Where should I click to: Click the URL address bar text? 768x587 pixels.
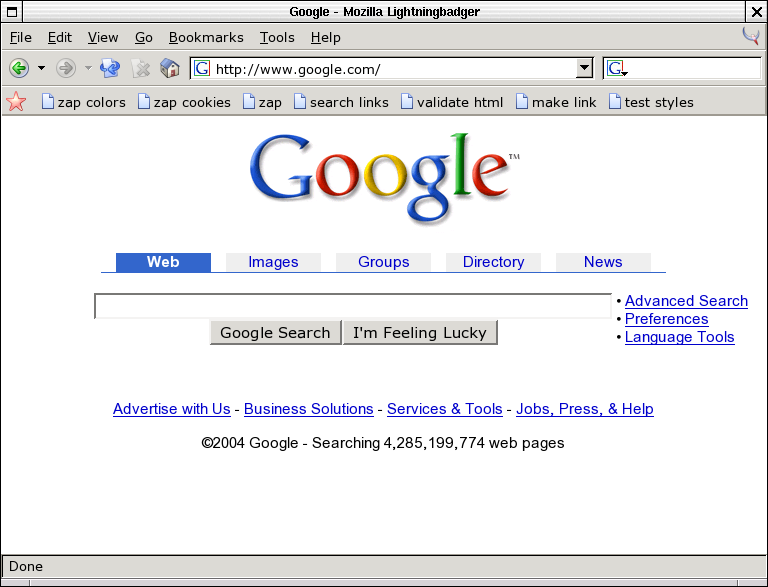point(298,69)
